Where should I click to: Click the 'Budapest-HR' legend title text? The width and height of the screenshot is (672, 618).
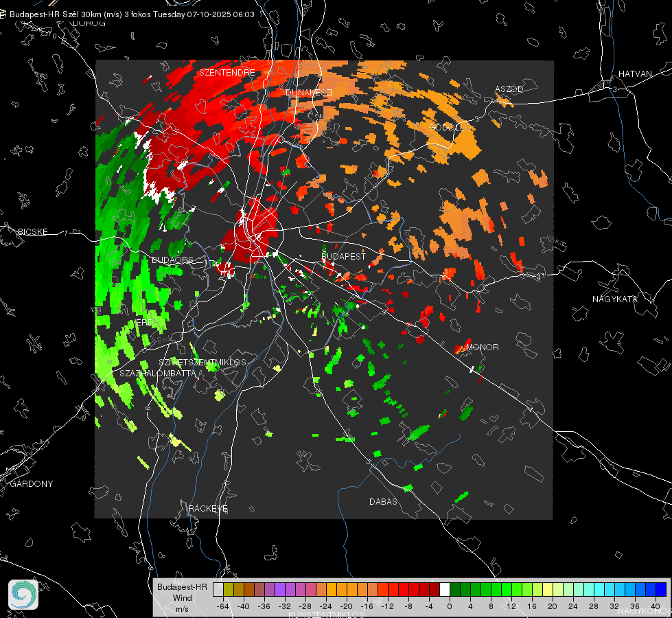[x=182, y=586]
